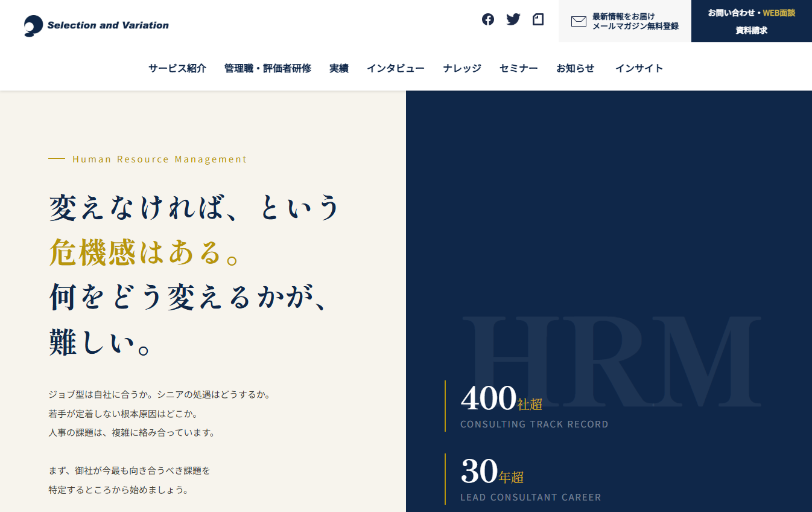
Task: Click 変えなければ、という headline line
Action: [195, 207]
